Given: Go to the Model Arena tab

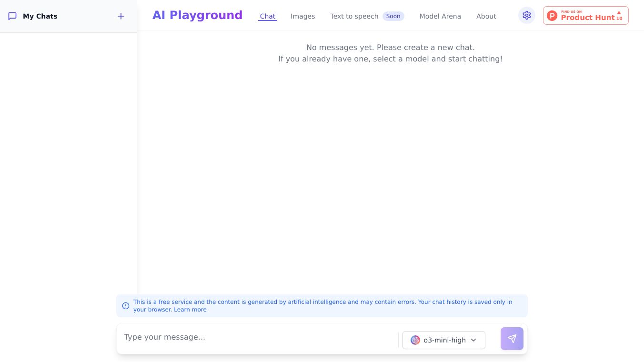Looking at the screenshot, I should pyautogui.click(x=440, y=16).
